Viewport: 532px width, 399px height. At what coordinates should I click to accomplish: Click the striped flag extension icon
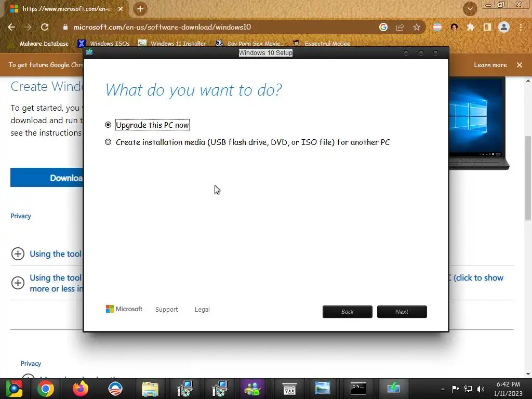pyautogui.click(x=437, y=27)
